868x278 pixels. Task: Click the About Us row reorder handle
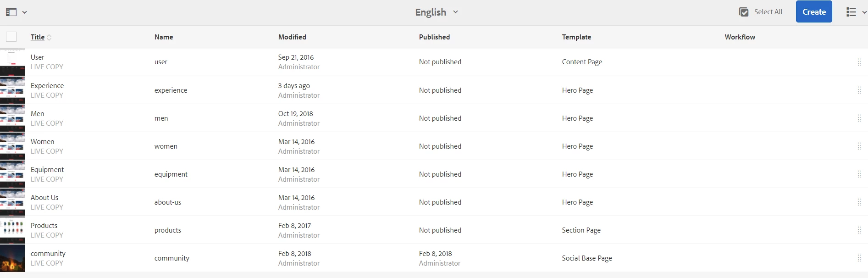[x=859, y=202]
